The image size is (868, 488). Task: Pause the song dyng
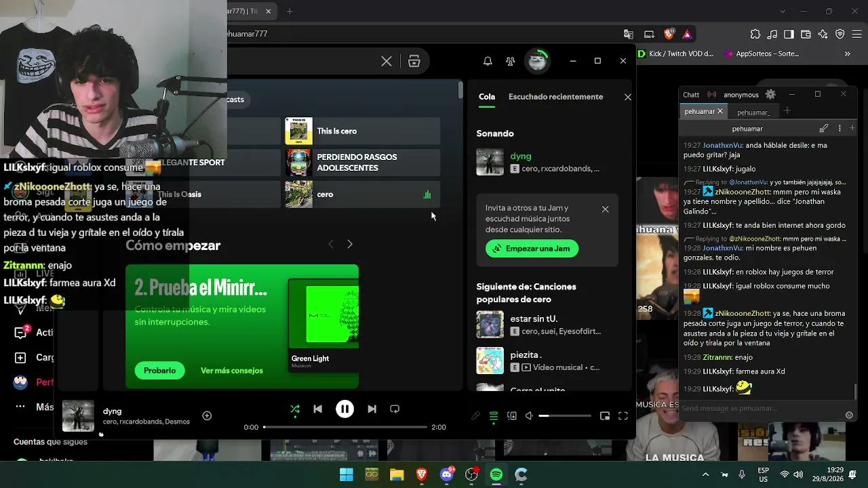pyautogui.click(x=344, y=409)
